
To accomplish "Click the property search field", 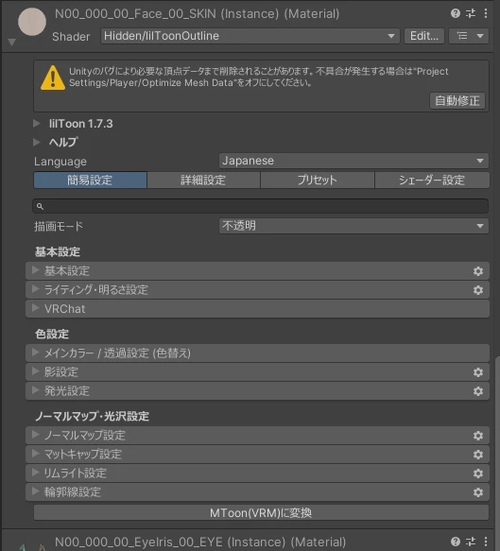I will (x=260, y=206).
